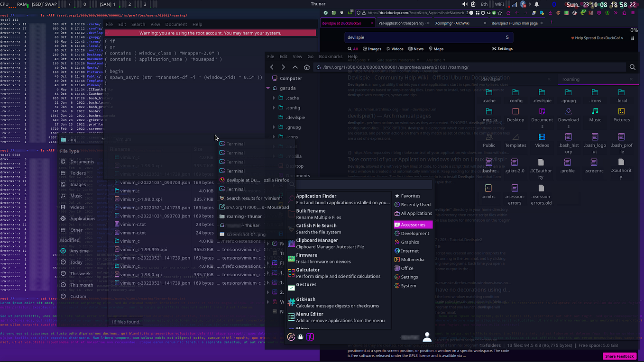Open the notifications bell in top panel
644x362 pixels.
tap(536, 4)
